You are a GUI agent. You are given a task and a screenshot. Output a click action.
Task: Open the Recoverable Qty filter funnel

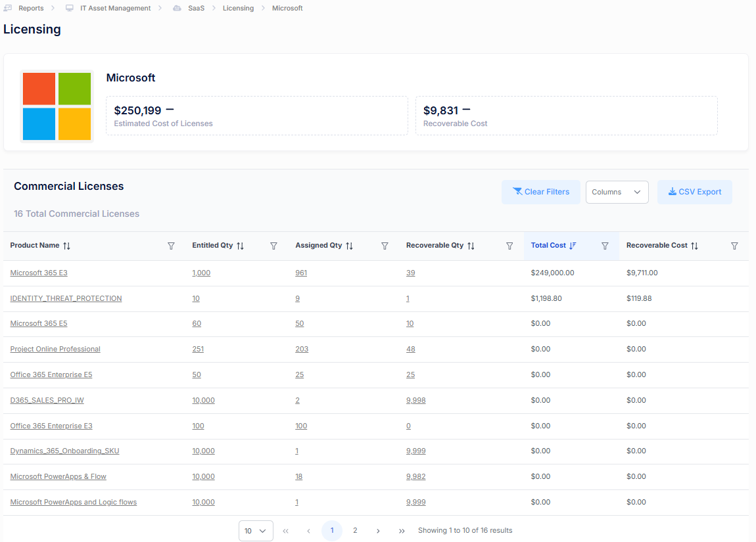click(509, 246)
